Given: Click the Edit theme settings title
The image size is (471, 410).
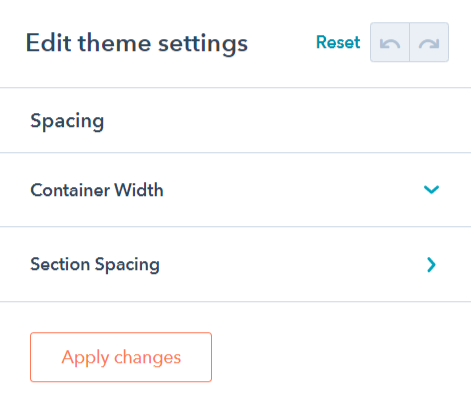Looking at the screenshot, I should pyautogui.click(x=137, y=44).
